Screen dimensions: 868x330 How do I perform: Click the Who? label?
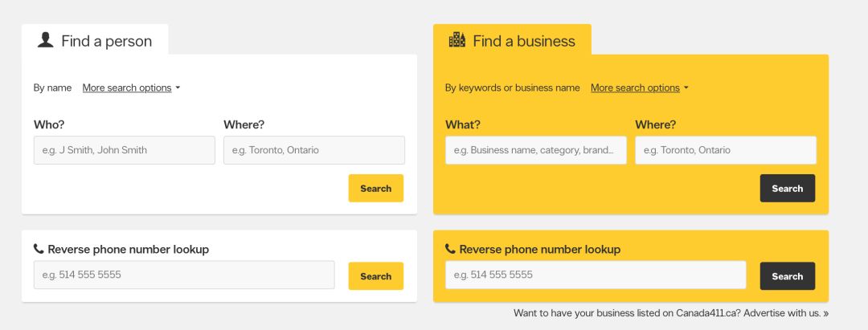(49, 125)
